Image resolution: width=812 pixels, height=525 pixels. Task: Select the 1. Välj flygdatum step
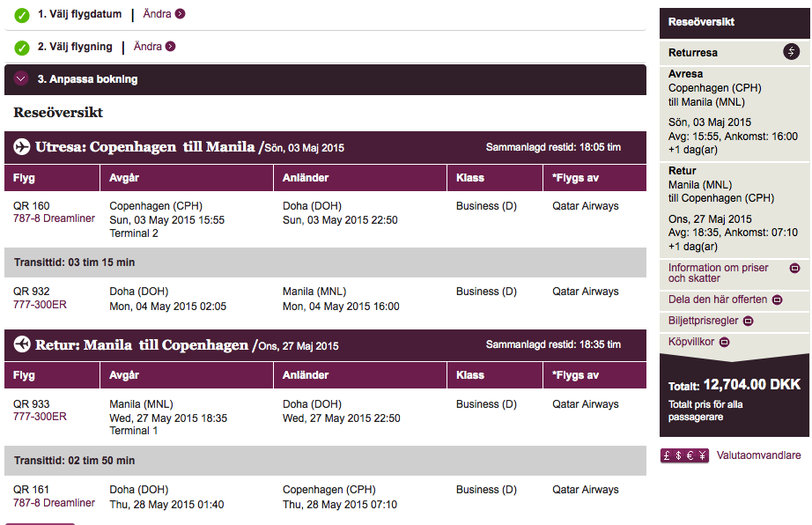click(80, 14)
